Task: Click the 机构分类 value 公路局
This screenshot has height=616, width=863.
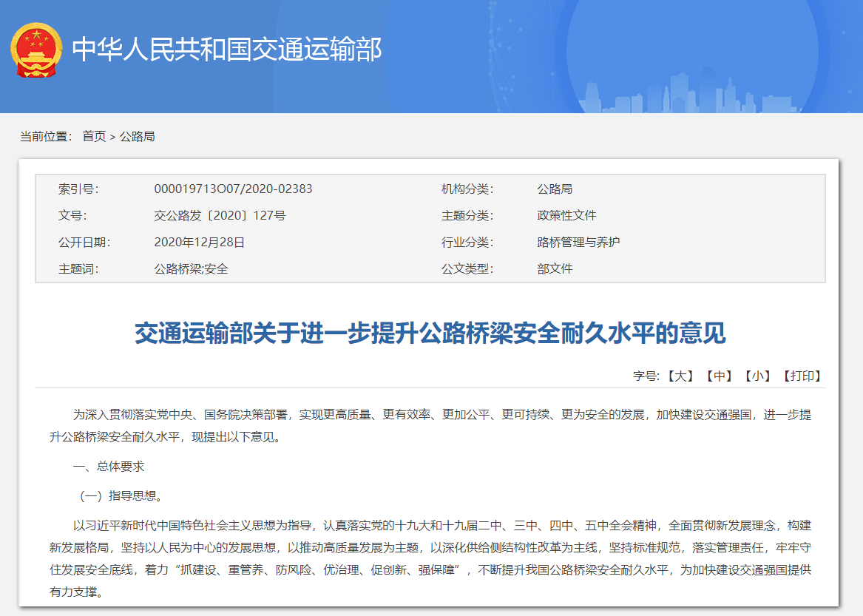Action: [x=557, y=189]
